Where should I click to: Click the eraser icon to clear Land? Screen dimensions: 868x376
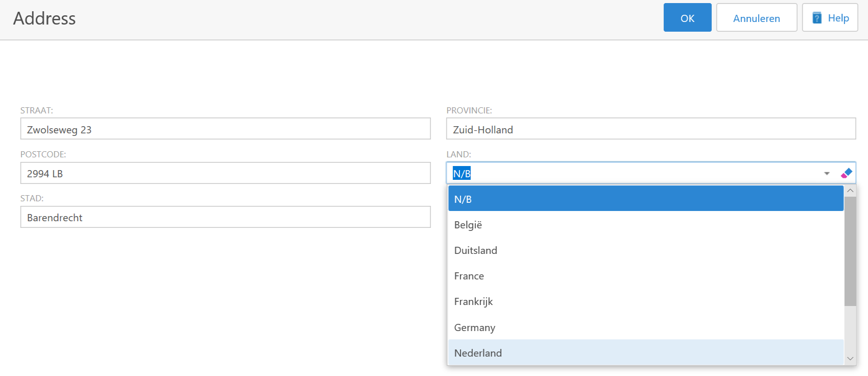click(x=846, y=173)
